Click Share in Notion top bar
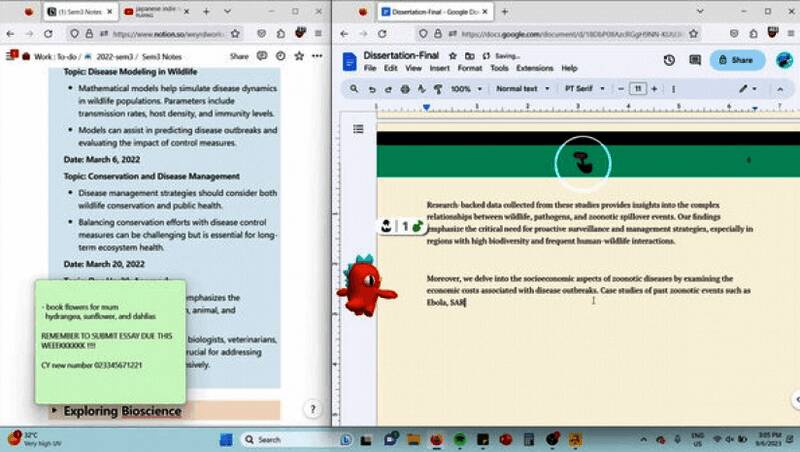This screenshot has width=800, height=452. pyautogui.click(x=239, y=57)
